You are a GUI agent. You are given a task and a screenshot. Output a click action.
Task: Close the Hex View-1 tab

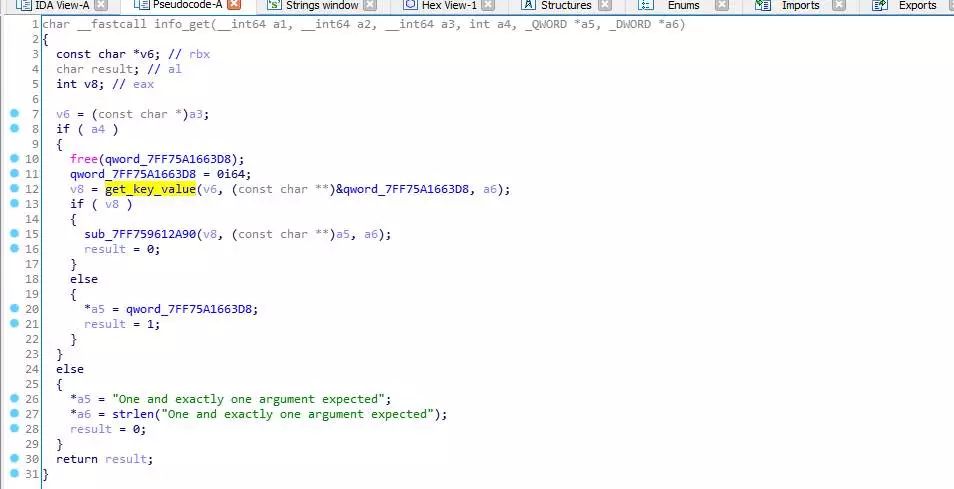(488, 5)
